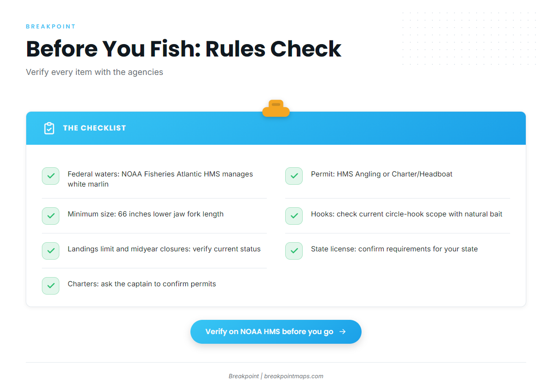Click THE CHECKLIST header title

click(x=94, y=128)
